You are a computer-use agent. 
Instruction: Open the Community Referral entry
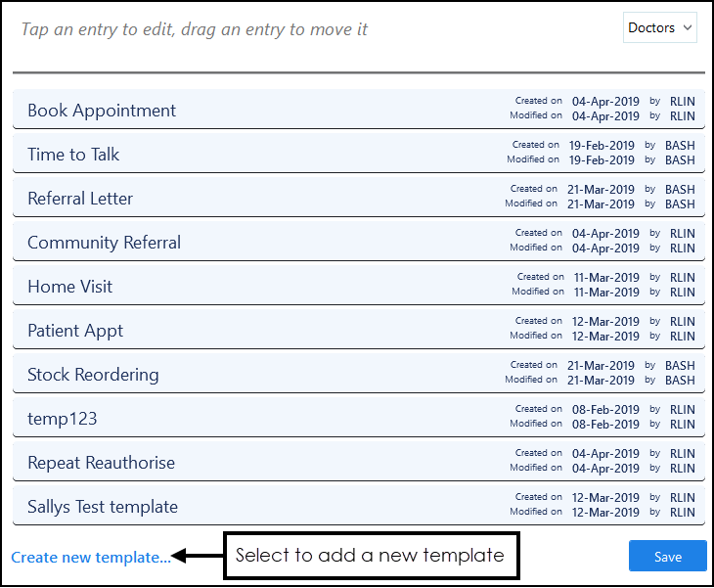[104, 243]
